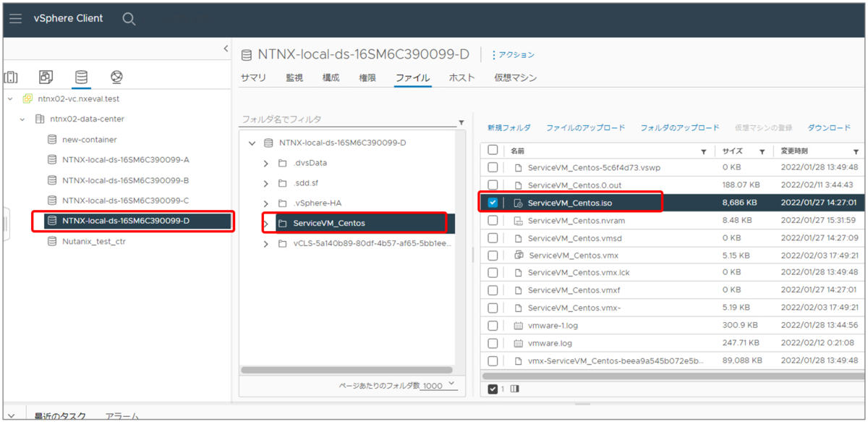Open the 権限 tab
This screenshot has width=868, height=422.
coord(367,78)
